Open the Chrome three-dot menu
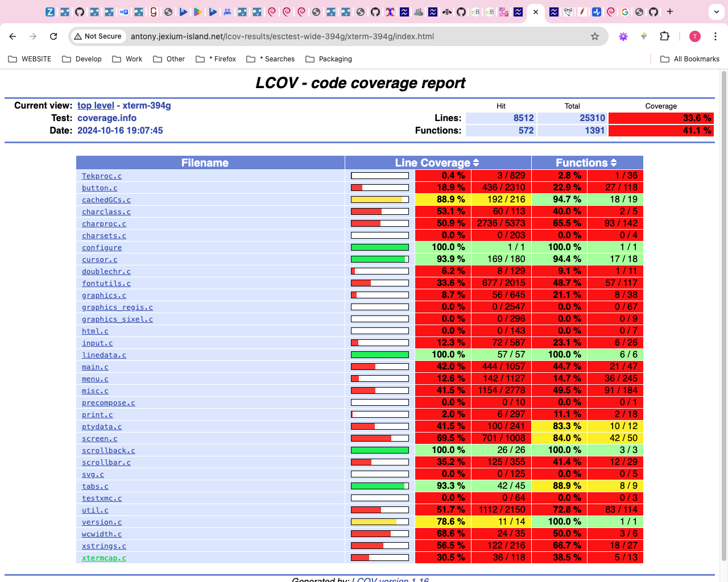Image resolution: width=728 pixels, height=582 pixels. (715, 36)
